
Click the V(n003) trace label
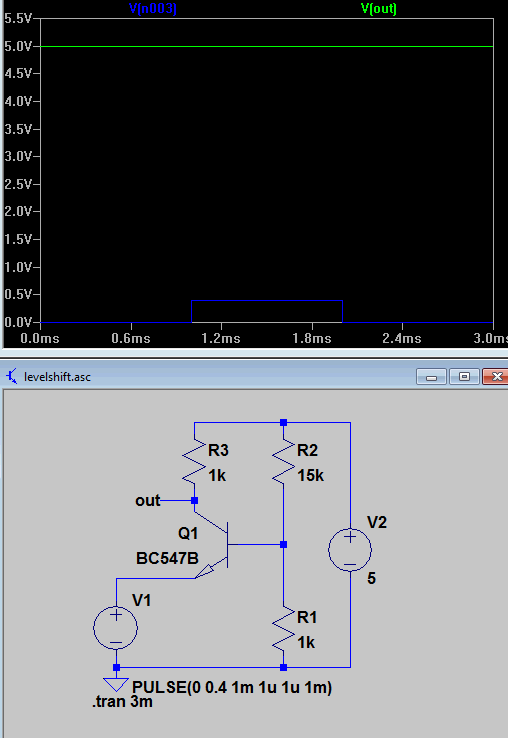(153, 8)
